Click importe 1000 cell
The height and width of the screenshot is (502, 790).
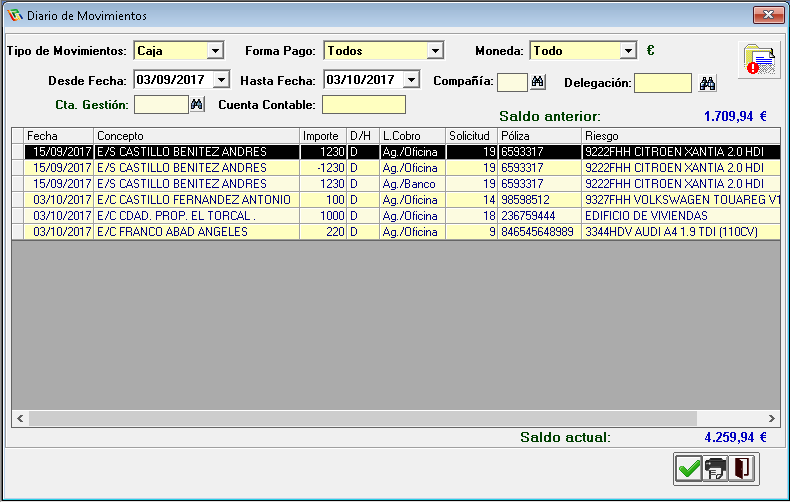[x=323, y=216]
